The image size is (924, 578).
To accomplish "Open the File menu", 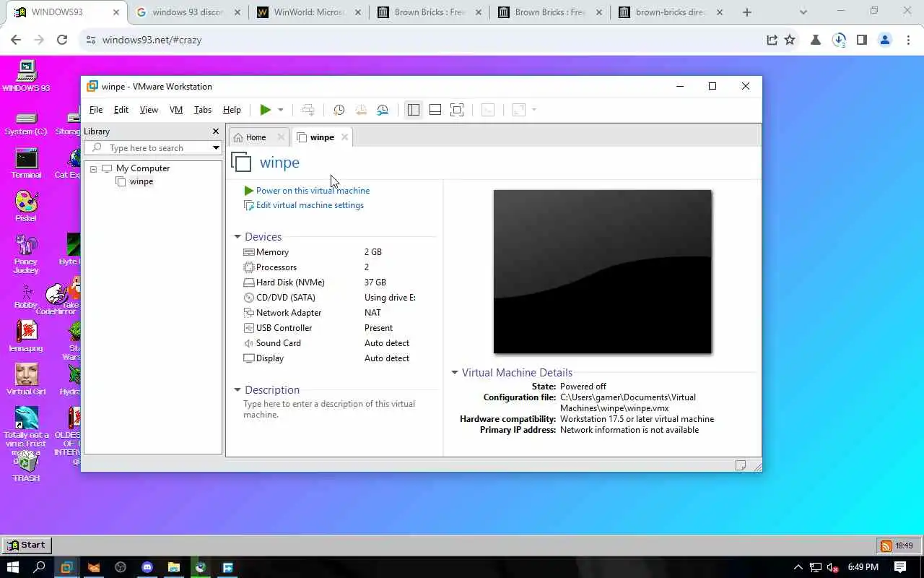I will 96,110.
